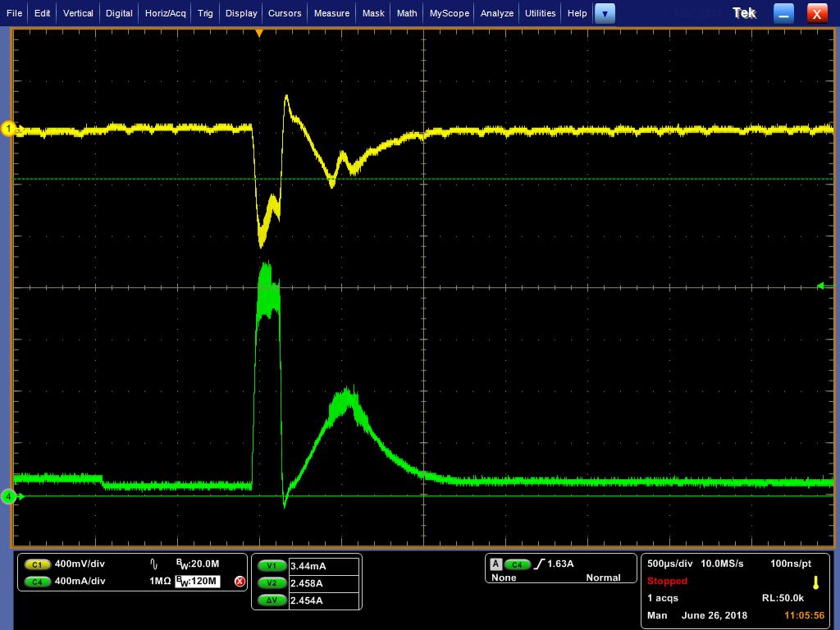Click the date June 26, 2018
Viewport: 840px width, 630px height.
(x=714, y=615)
